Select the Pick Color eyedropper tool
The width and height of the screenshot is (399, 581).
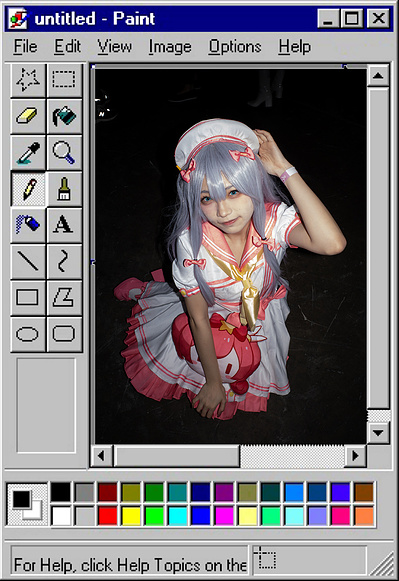click(x=28, y=152)
